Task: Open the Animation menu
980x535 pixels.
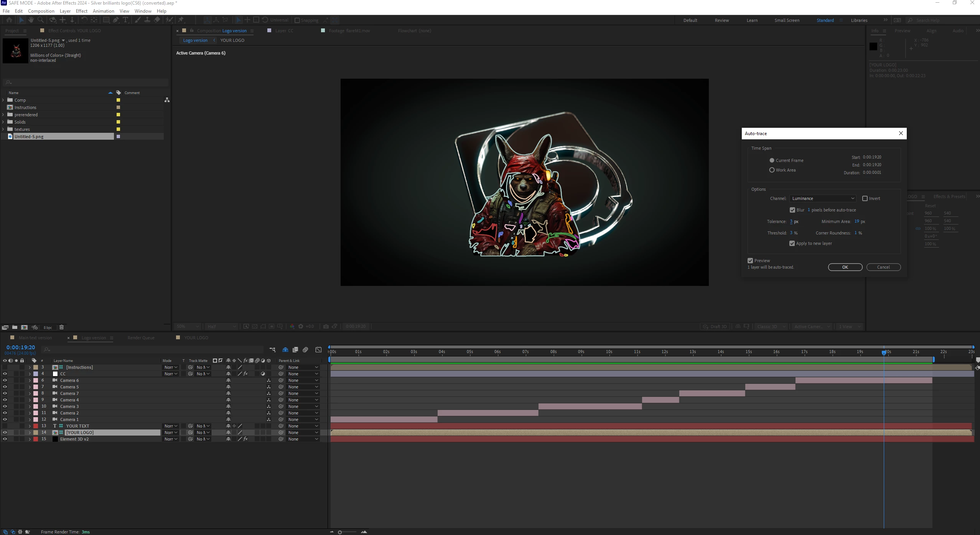Action: (103, 11)
